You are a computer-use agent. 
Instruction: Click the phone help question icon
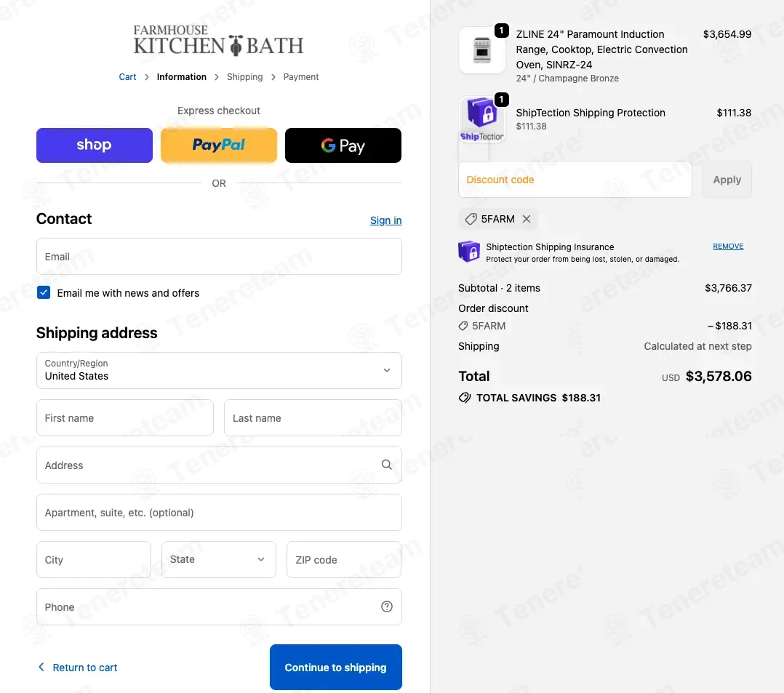pyautogui.click(x=386, y=606)
